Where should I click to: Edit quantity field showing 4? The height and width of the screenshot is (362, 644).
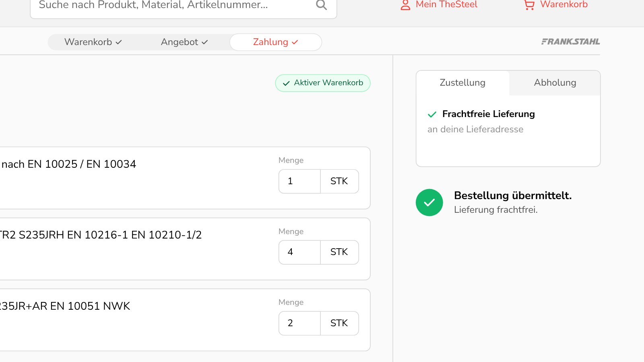pyautogui.click(x=299, y=252)
